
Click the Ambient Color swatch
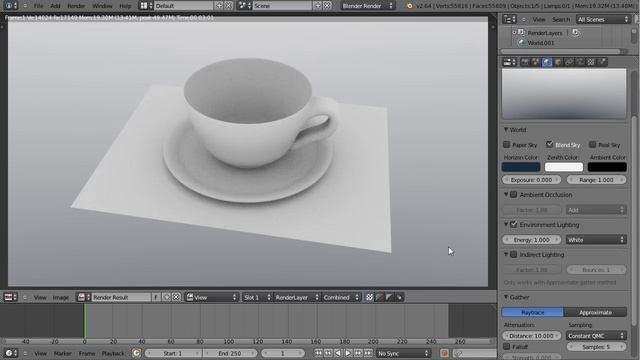tap(607, 167)
